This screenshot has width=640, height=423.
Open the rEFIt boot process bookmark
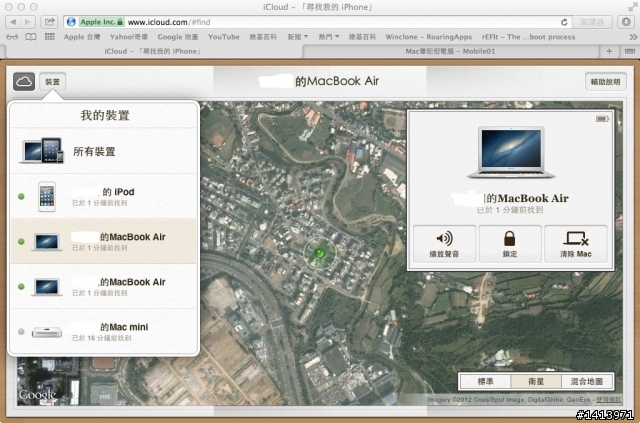point(528,37)
